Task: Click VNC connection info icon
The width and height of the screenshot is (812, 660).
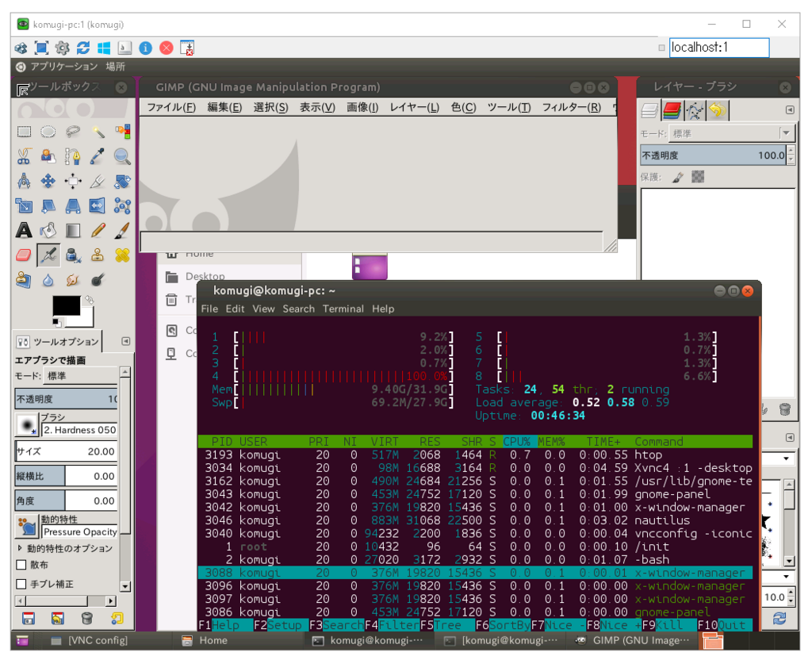Action: 146,48
